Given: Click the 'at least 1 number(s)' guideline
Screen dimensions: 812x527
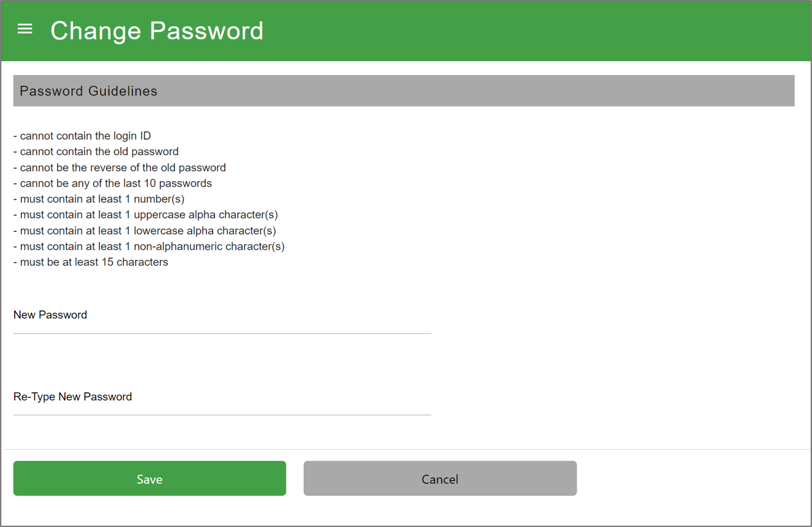Looking at the screenshot, I should tap(99, 199).
